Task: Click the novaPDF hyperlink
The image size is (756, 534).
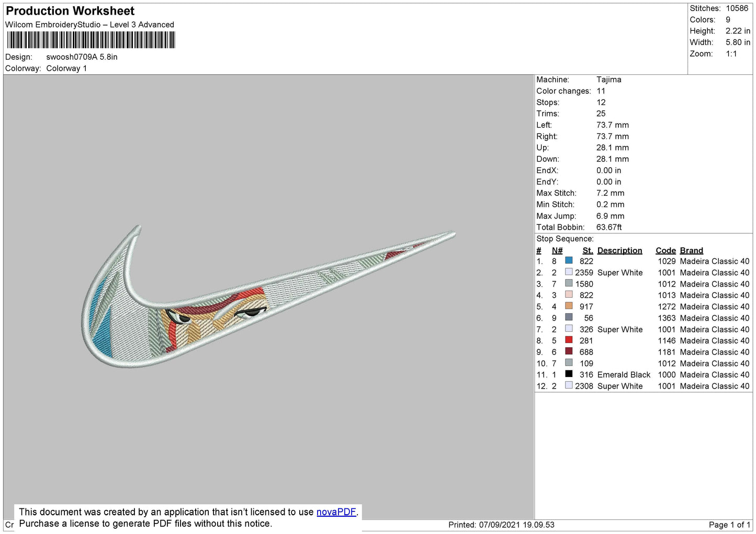Action: pyautogui.click(x=336, y=512)
